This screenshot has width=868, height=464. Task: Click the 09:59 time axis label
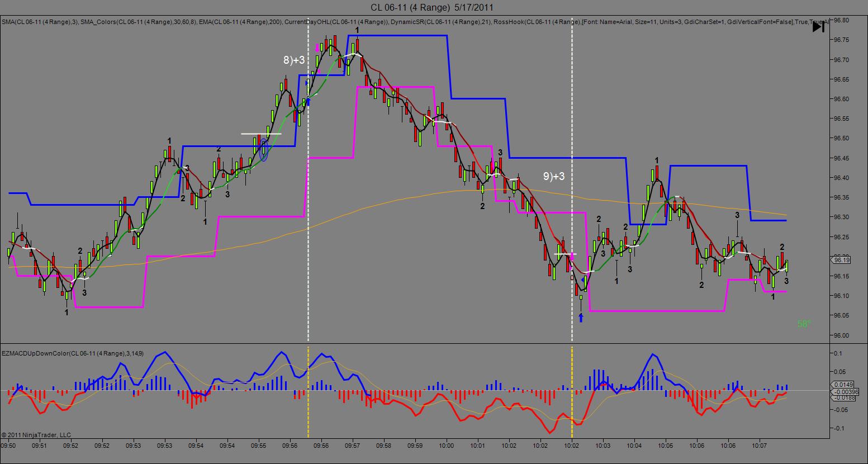click(x=415, y=446)
